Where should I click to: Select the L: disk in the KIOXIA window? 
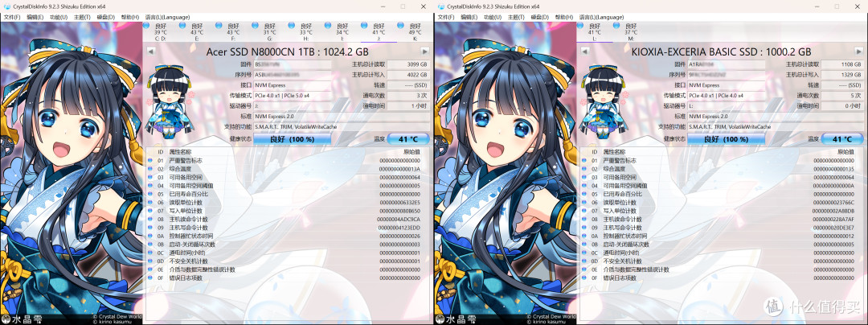pyautogui.click(x=595, y=31)
